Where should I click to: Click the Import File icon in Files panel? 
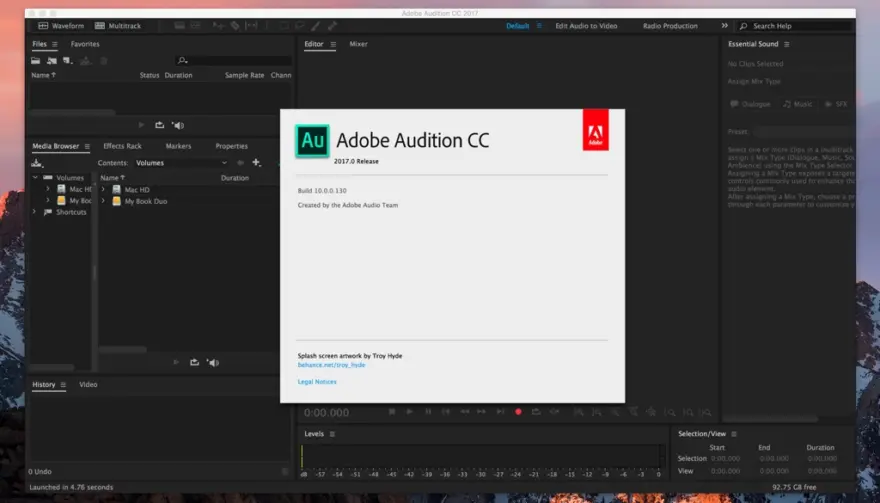tap(52, 61)
